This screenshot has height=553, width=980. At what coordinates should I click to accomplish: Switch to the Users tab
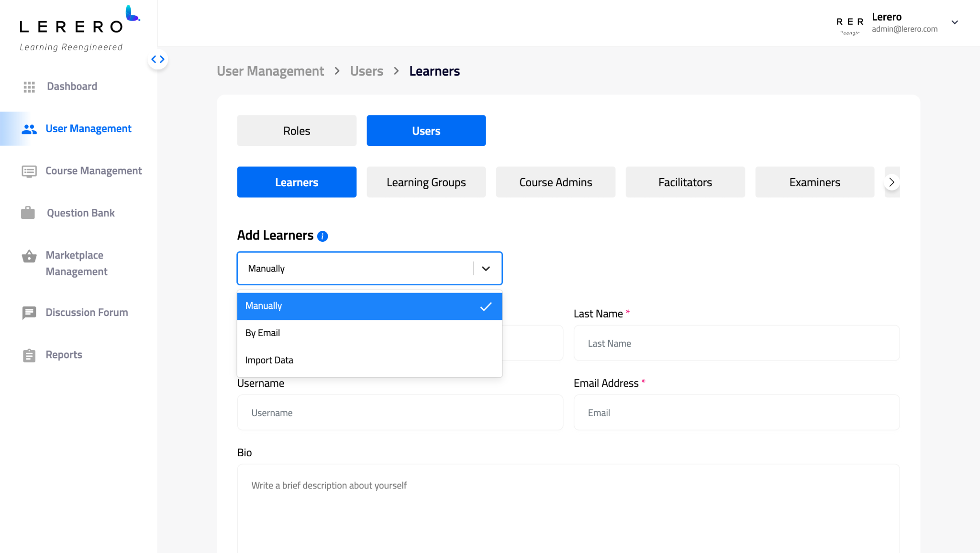pyautogui.click(x=426, y=131)
